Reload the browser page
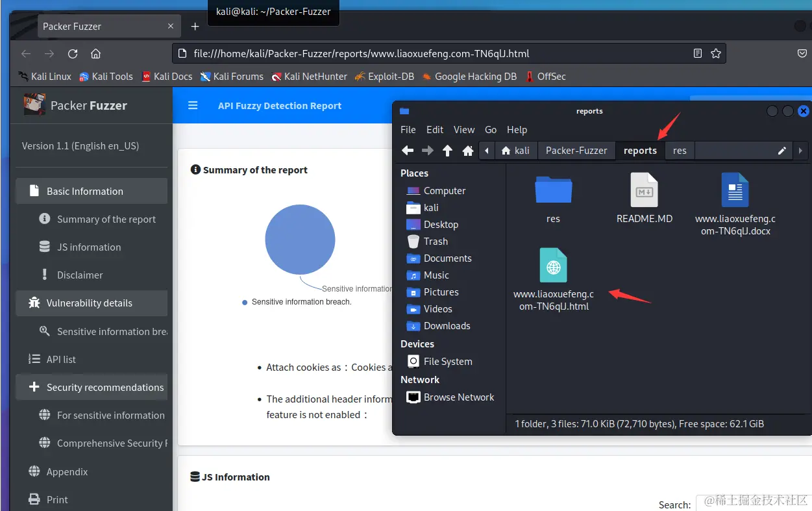This screenshot has width=812, height=511. click(73, 54)
